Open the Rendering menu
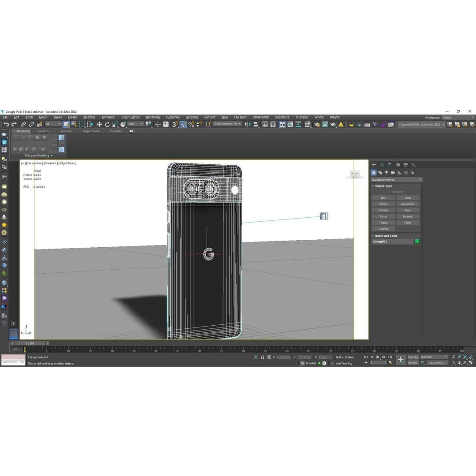Viewport: 476px width, 476px height. (152, 117)
